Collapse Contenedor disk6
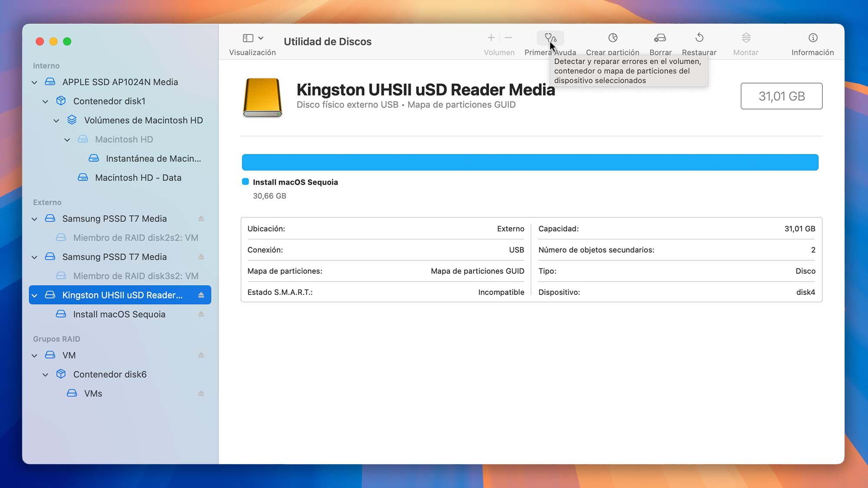 (45, 375)
